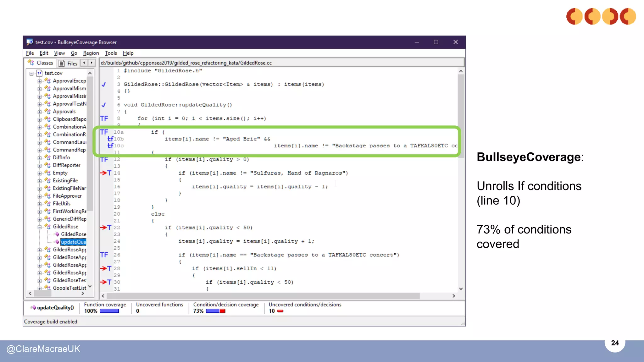Expand the GildedRoseTes class node
This screenshot has width=644, height=362.
(x=39, y=281)
